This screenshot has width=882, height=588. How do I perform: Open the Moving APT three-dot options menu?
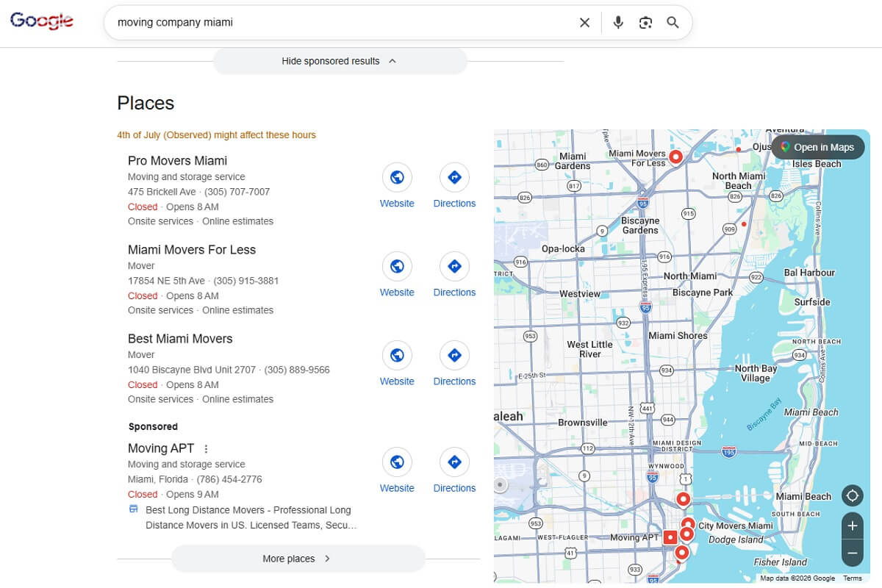207,449
